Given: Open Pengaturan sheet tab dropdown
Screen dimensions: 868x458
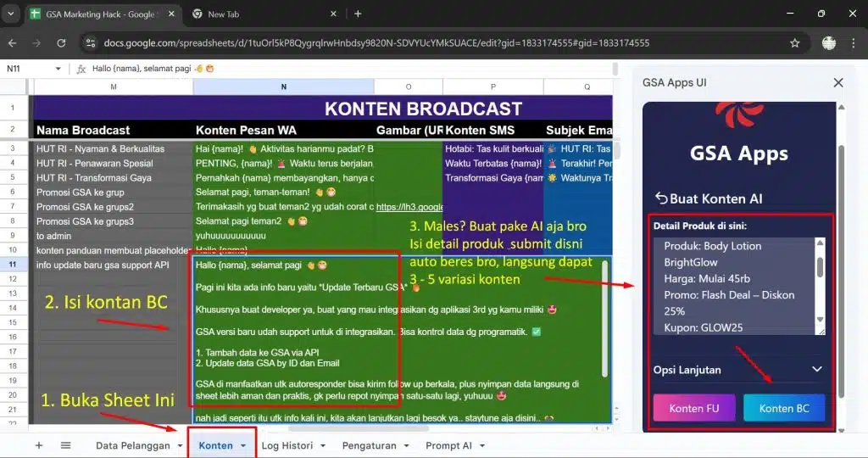Looking at the screenshot, I should (x=406, y=446).
